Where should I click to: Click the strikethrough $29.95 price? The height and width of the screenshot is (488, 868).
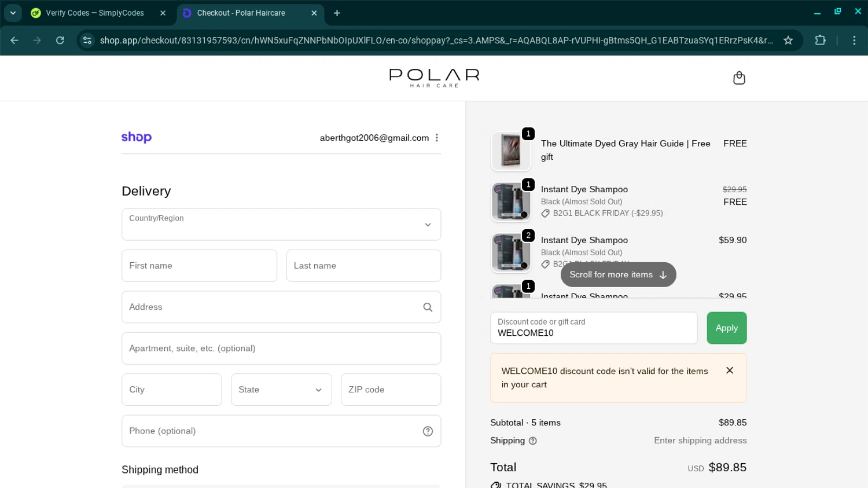click(735, 189)
